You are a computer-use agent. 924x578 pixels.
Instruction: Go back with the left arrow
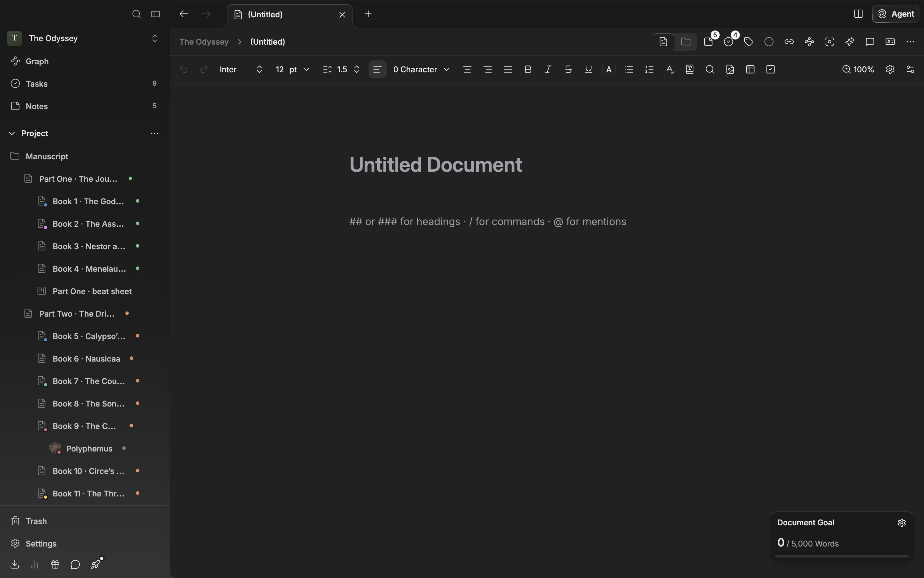coord(184,14)
